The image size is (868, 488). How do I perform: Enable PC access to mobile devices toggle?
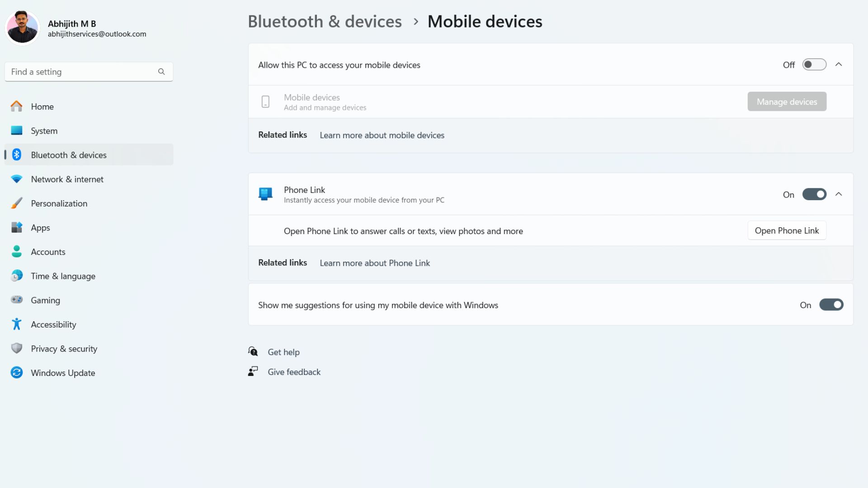[814, 65]
